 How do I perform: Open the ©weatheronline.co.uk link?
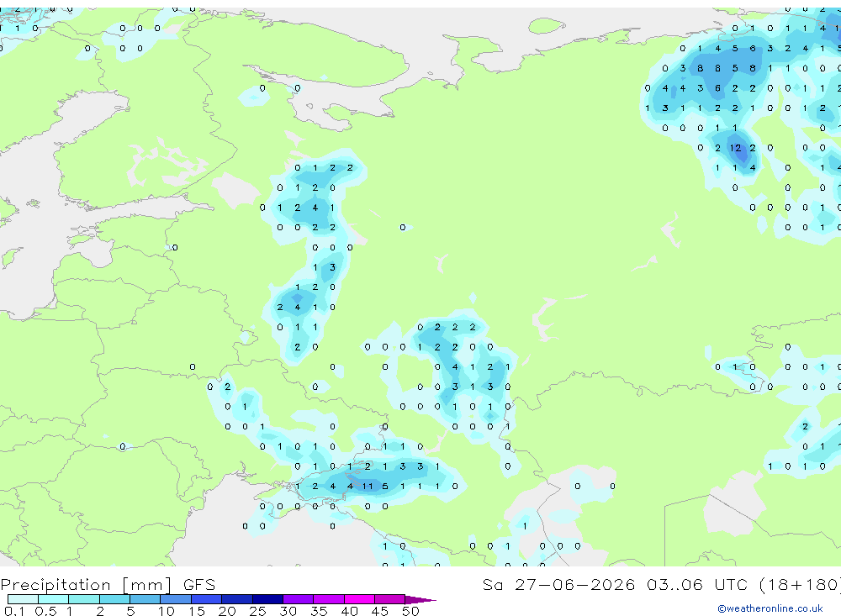click(x=770, y=608)
